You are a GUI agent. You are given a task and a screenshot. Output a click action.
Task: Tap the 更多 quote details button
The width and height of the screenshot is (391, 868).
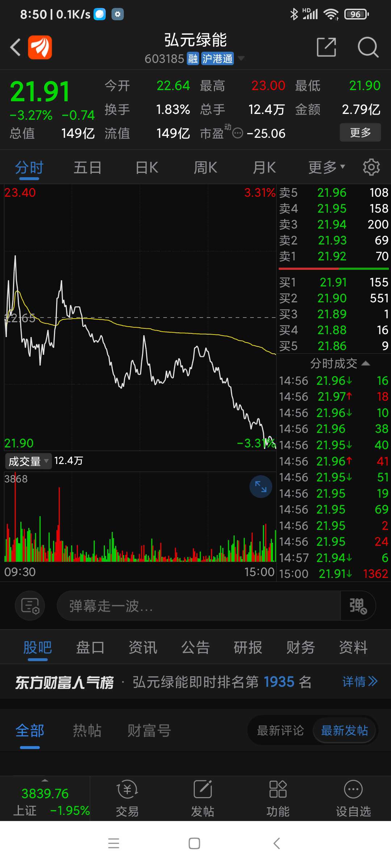coord(360,133)
